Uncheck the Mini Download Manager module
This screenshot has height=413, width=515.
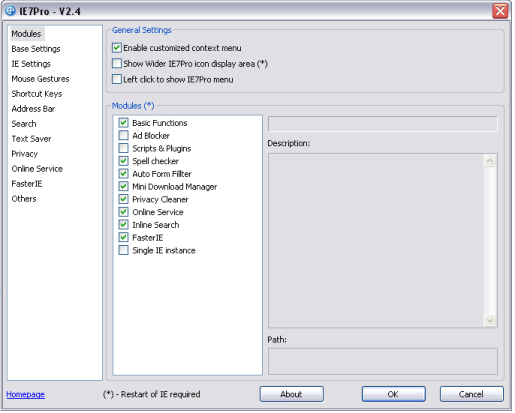click(123, 186)
